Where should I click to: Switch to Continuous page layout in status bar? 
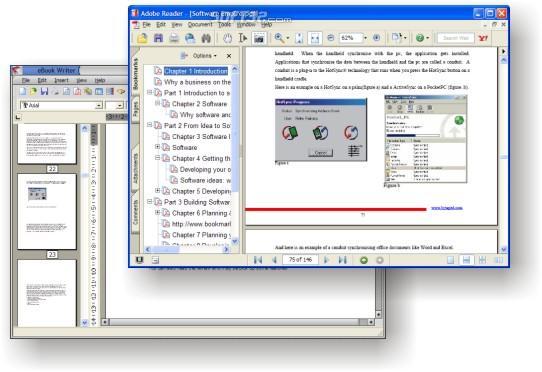click(466, 260)
